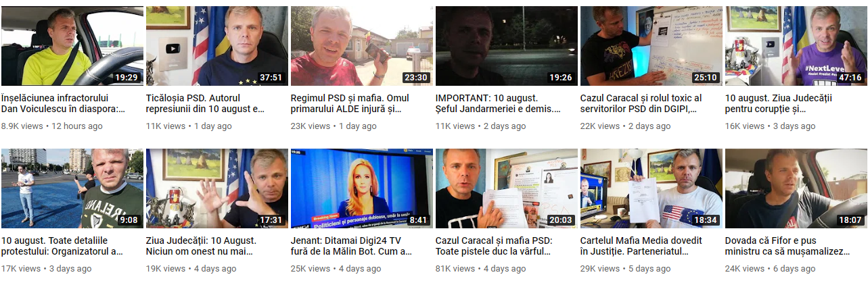Open title 'Cartelul Mafia Media dovedit'
The image size is (868, 281).
641,246
